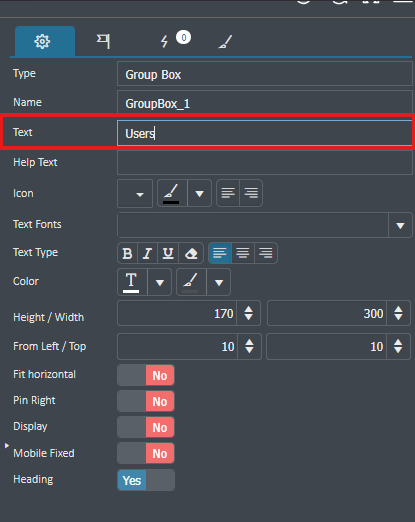This screenshot has height=522, width=415.
Task: Select the flag icon tab
Action: tap(103, 41)
